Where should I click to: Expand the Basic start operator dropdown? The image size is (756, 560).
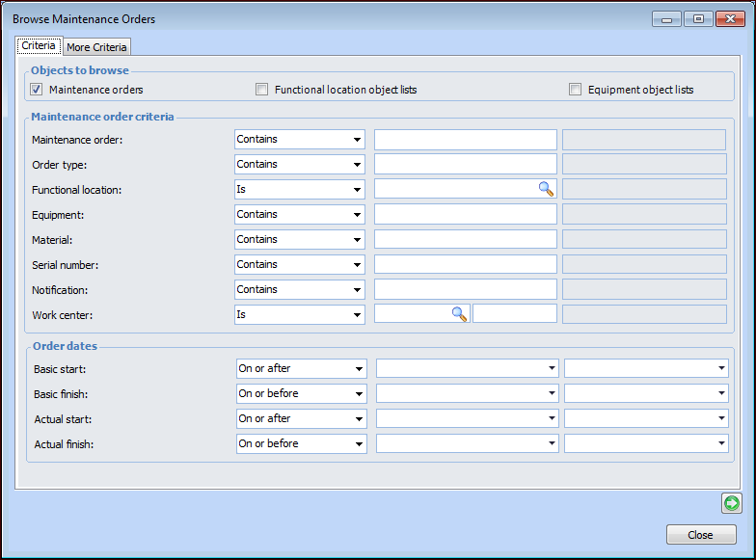tap(301, 368)
